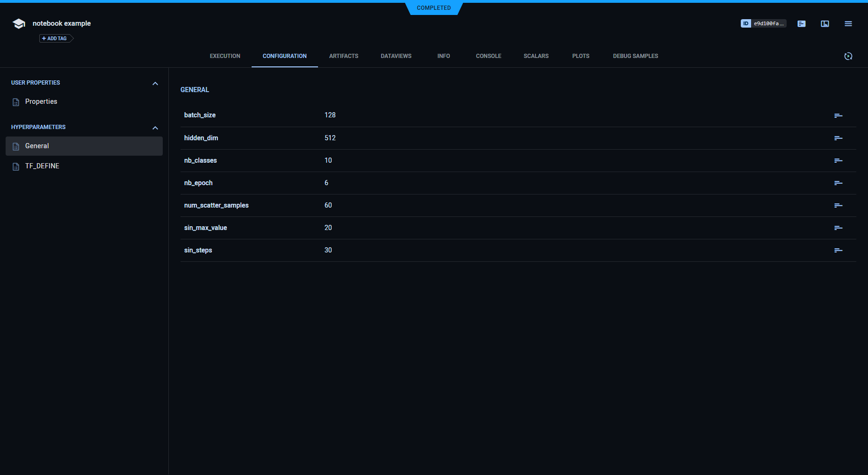
Task: Open the Scalars tab
Action: coord(536,56)
